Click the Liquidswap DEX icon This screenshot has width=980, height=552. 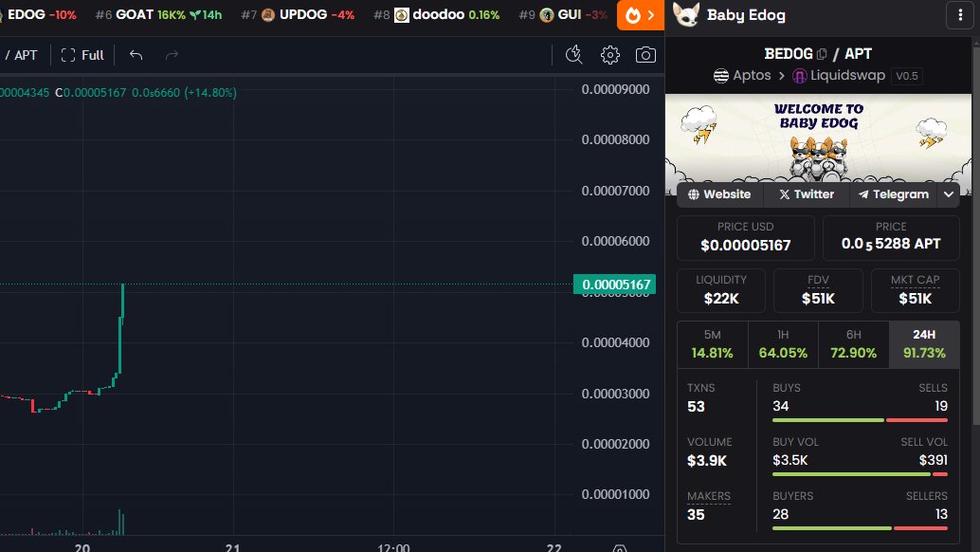click(x=799, y=76)
